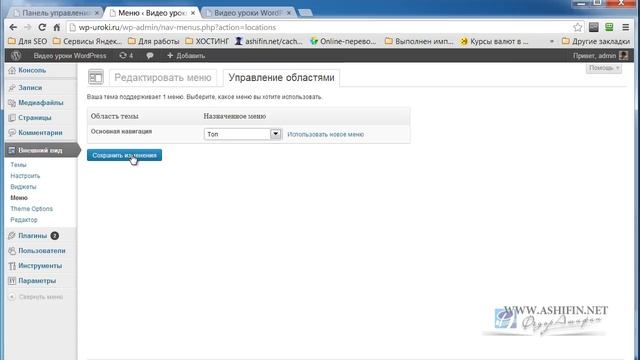The width and height of the screenshot is (640, 360).
Task: Bookmark this page with the star icon
Action: pyautogui.click(x=578, y=27)
